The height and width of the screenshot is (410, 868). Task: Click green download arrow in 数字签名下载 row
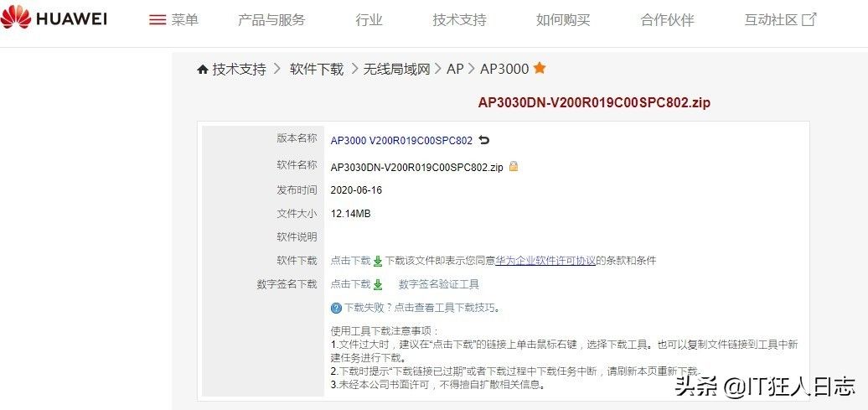[378, 285]
